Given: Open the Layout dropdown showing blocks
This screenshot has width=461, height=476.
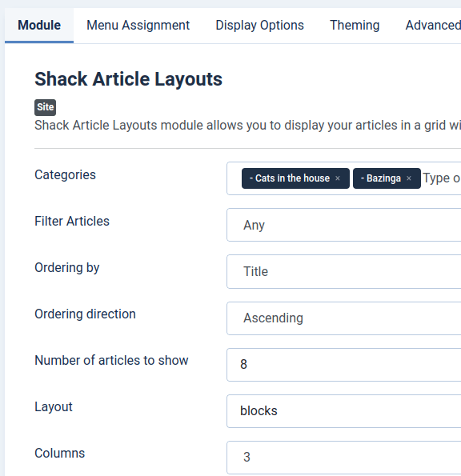Looking at the screenshot, I should 344,411.
